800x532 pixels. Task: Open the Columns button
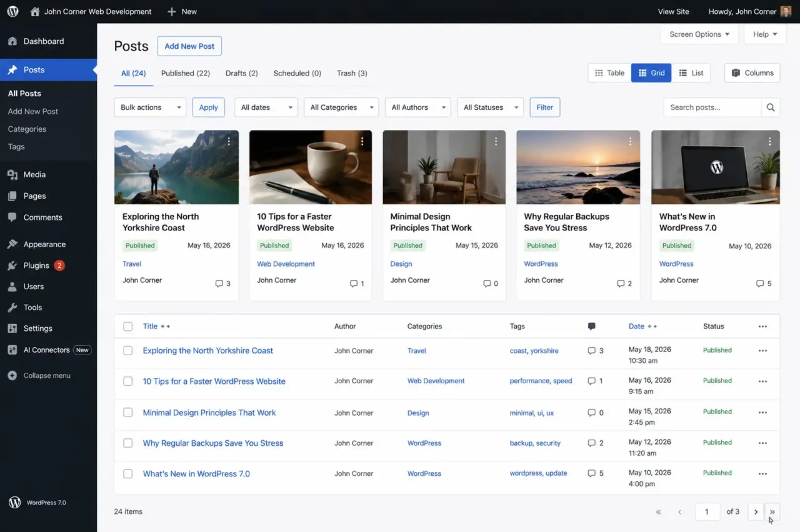click(x=752, y=73)
